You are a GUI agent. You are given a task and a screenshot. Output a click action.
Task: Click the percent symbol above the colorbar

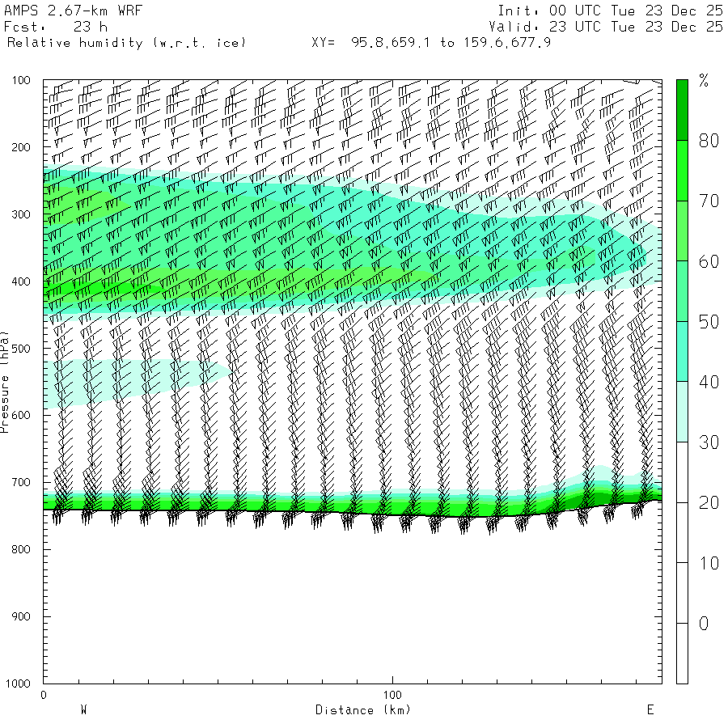704,80
